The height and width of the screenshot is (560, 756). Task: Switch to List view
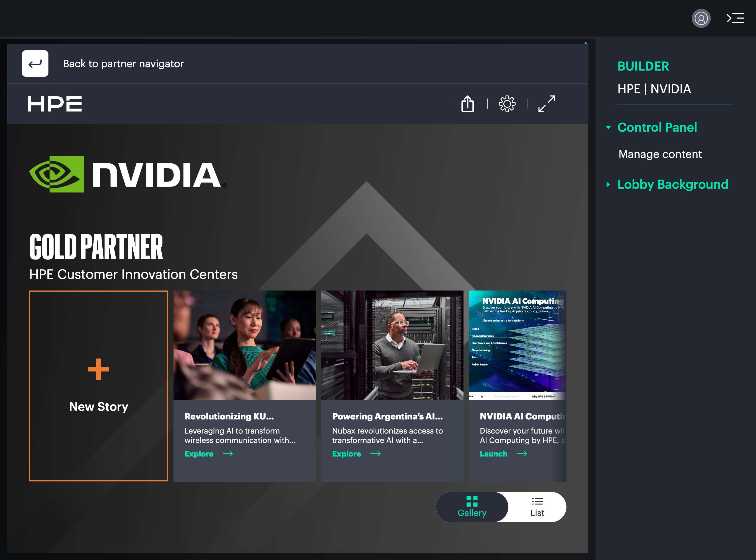tap(537, 507)
